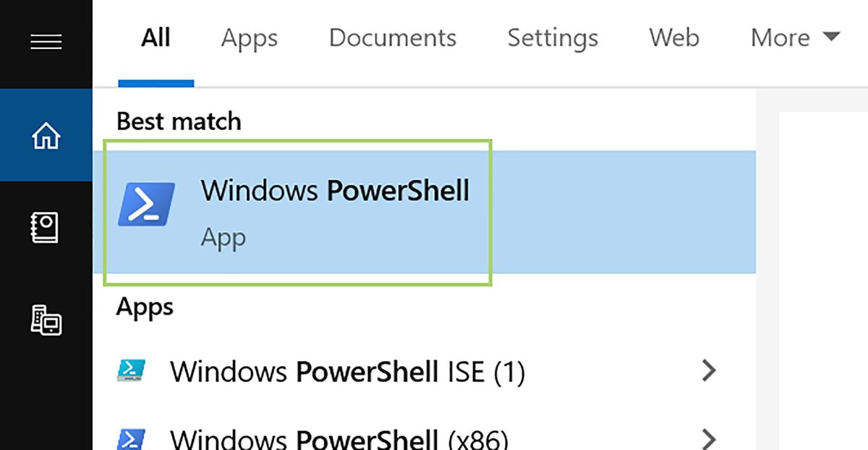The width and height of the screenshot is (868, 450).
Task: Expand the More dropdown
Action: tap(793, 38)
